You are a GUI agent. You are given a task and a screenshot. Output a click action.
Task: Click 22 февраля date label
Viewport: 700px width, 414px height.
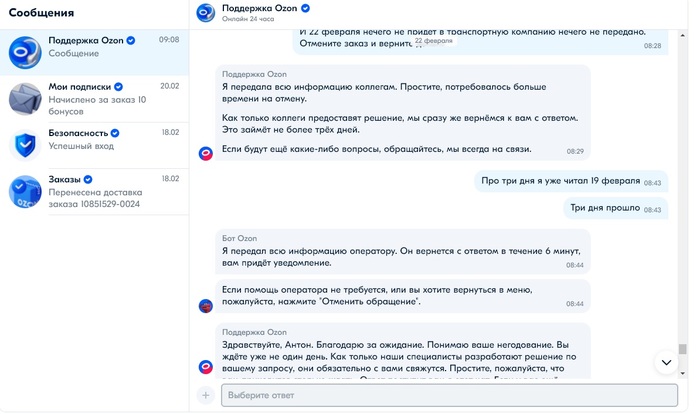433,41
